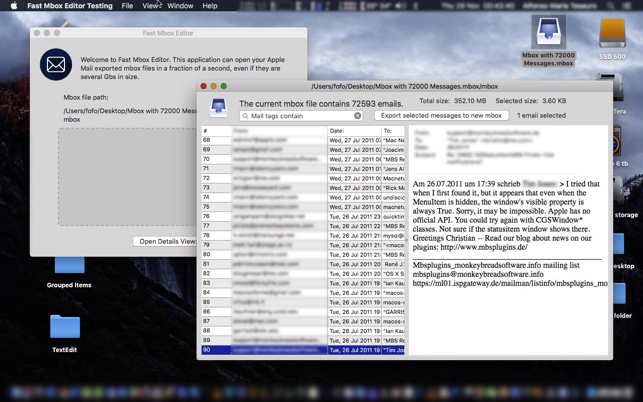Open the Help menu
Viewport: 643px width, 402px height.
(210, 6)
